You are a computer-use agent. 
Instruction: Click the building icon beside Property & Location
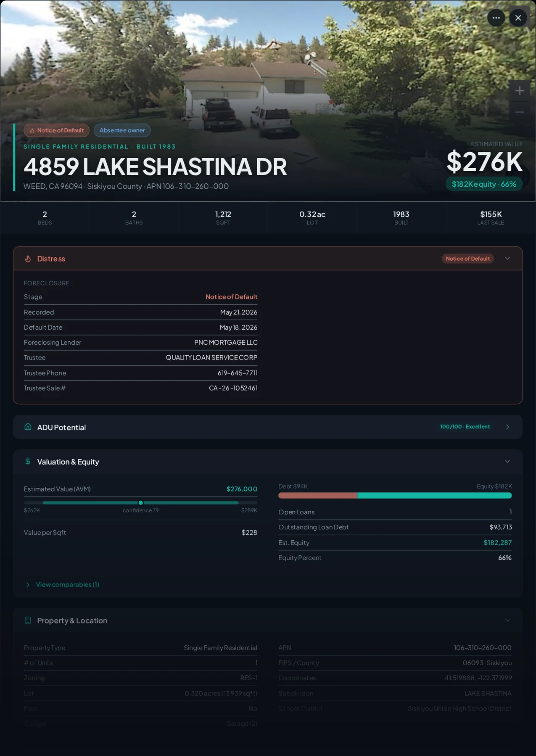click(28, 620)
